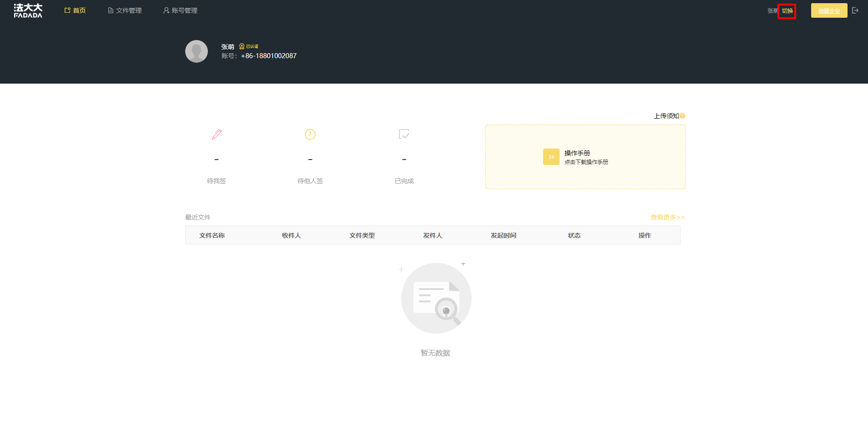Open the 账号管理 menu
Viewport: 868px width, 434px height.
pos(180,10)
